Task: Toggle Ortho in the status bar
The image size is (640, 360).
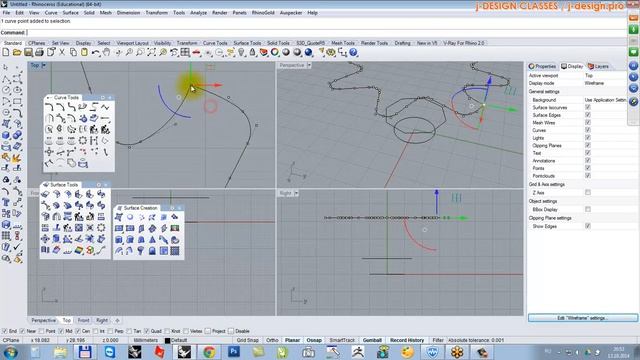Action: click(x=272, y=340)
